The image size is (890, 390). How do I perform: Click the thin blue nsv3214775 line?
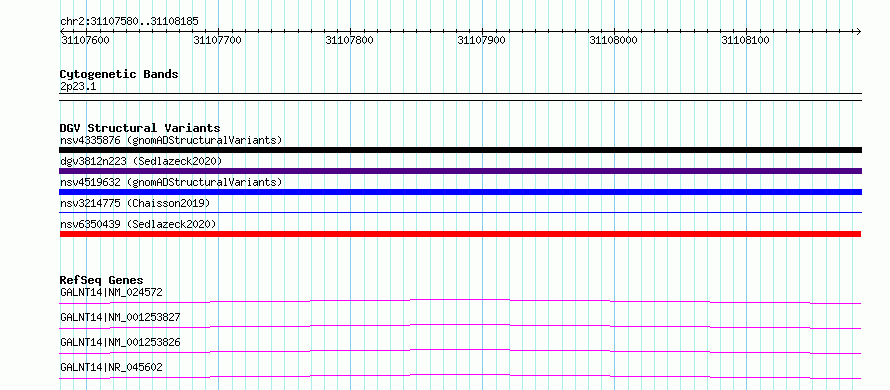coord(460,212)
